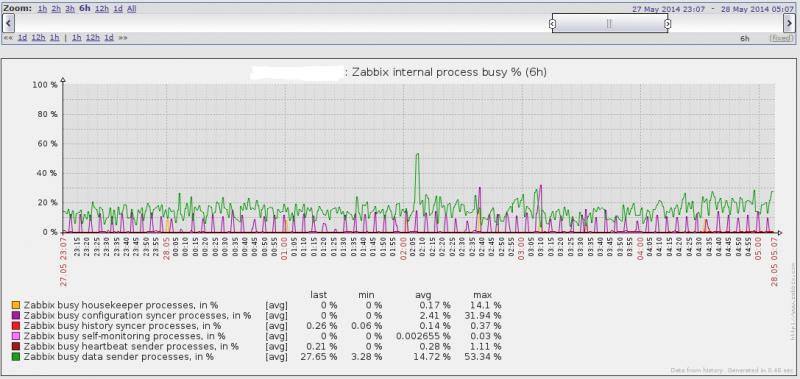The height and width of the screenshot is (379, 800).
Task: Grab the left handle of the time slider
Action: point(552,23)
